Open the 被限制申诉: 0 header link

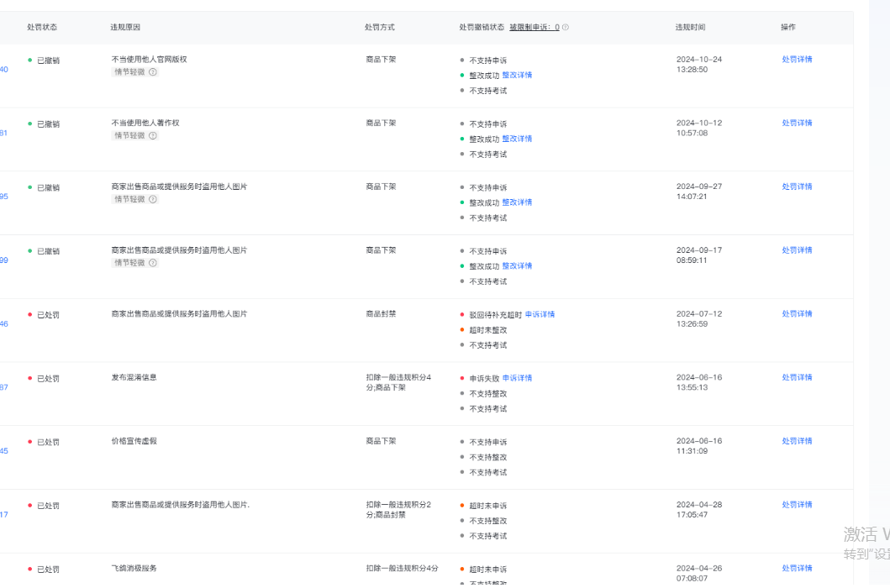pos(534,28)
